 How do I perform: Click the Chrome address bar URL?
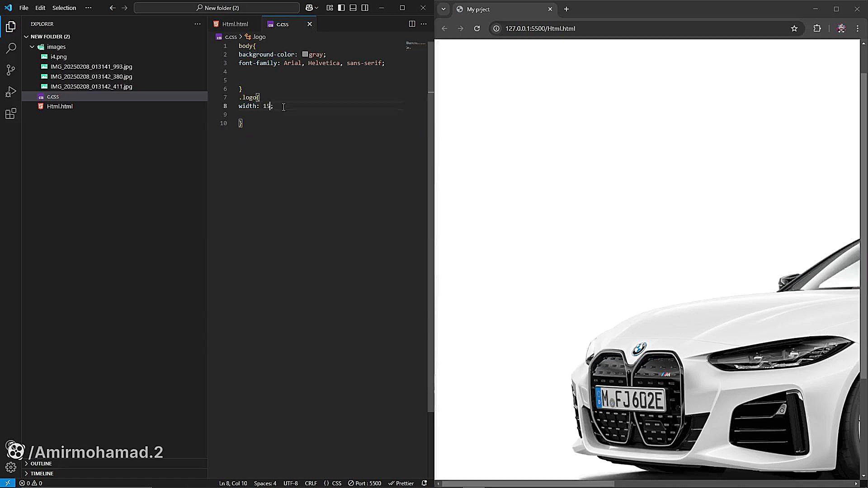(x=540, y=28)
